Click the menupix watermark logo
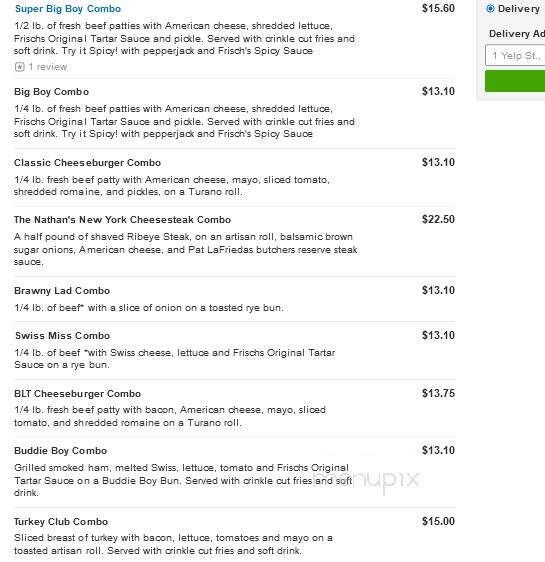This screenshot has width=545, height=562. pyautogui.click(x=366, y=480)
